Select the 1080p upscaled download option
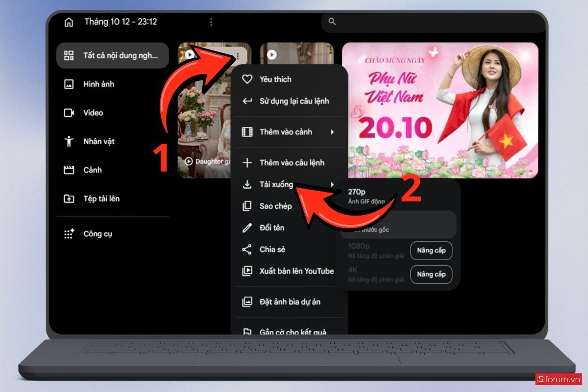588x392 pixels. [x=376, y=250]
